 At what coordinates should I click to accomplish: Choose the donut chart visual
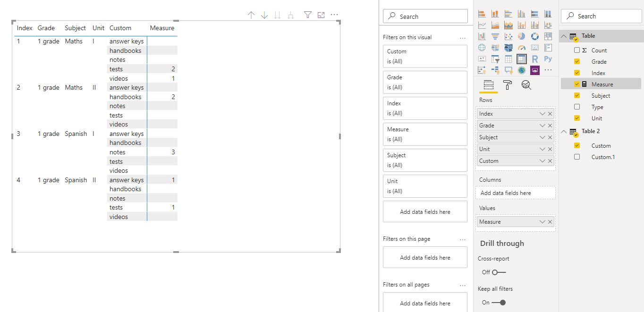point(534,36)
